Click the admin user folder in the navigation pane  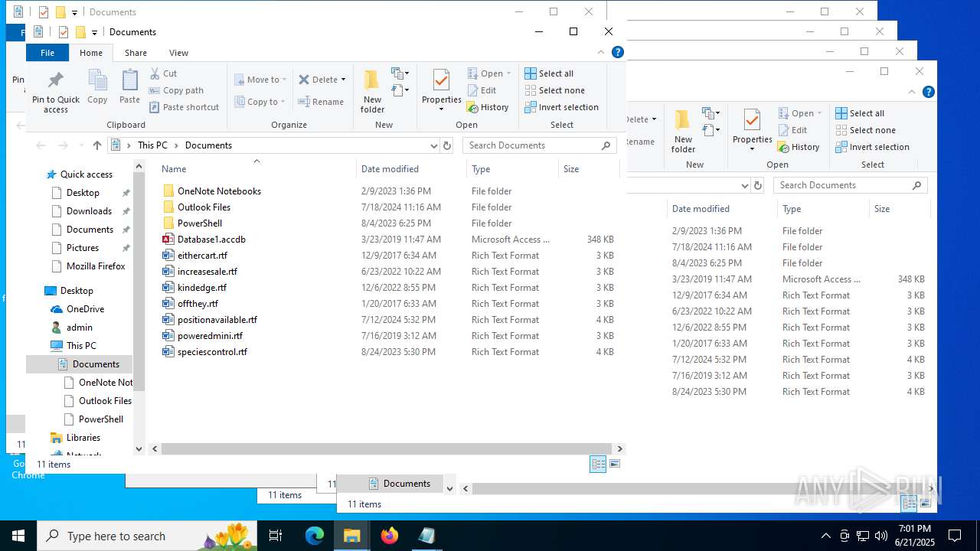point(79,328)
